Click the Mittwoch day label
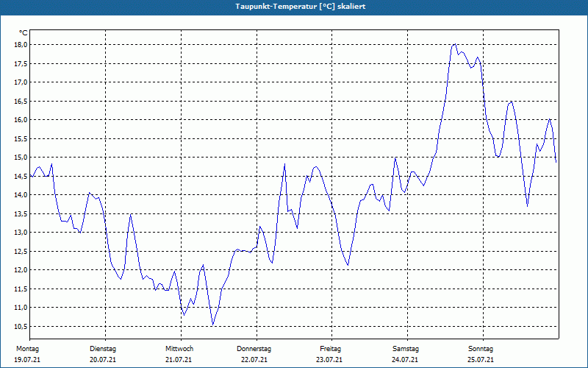 [x=179, y=349]
